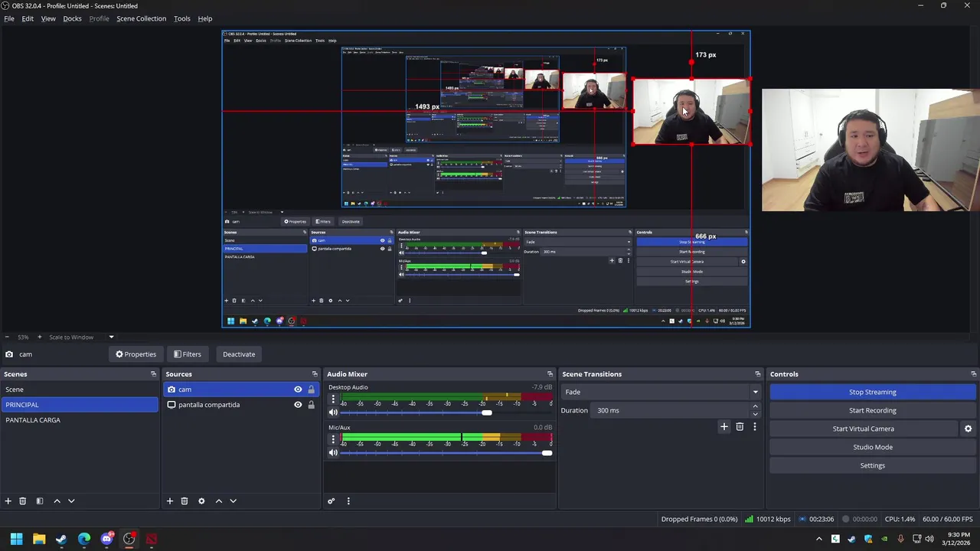The width and height of the screenshot is (980, 551).
Task: Open Windows Start menu
Action: click(x=16, y=539)
